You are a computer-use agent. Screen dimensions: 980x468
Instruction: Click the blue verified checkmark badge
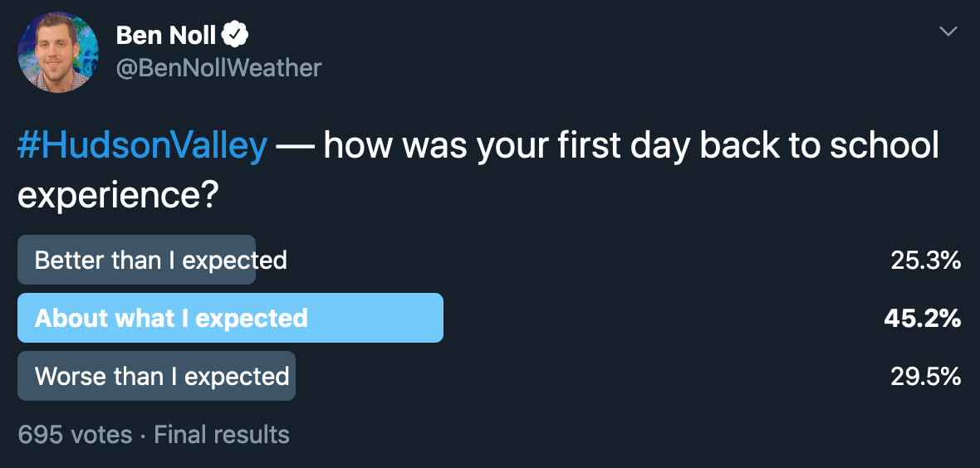click(x=235, y=36)
